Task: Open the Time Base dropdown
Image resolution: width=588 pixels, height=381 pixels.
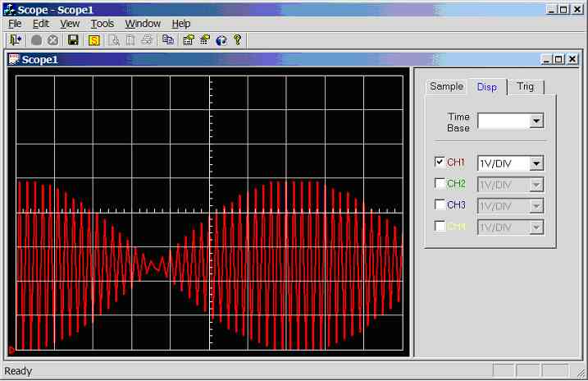Action: pyautogui.click(x=536, y=122)
